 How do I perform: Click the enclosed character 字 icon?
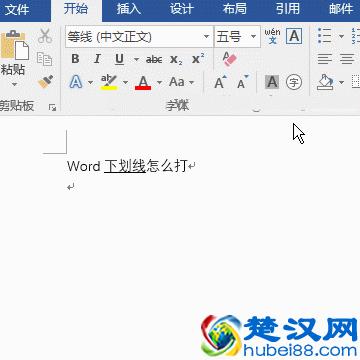click(x=294, y=82)
